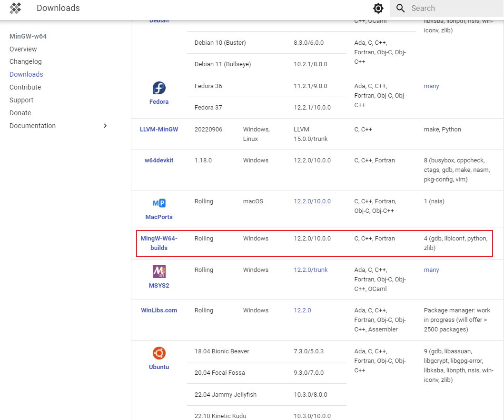Click the MSYS2 logo icon
Screen dimensions: 504x420
click(159, 271)
